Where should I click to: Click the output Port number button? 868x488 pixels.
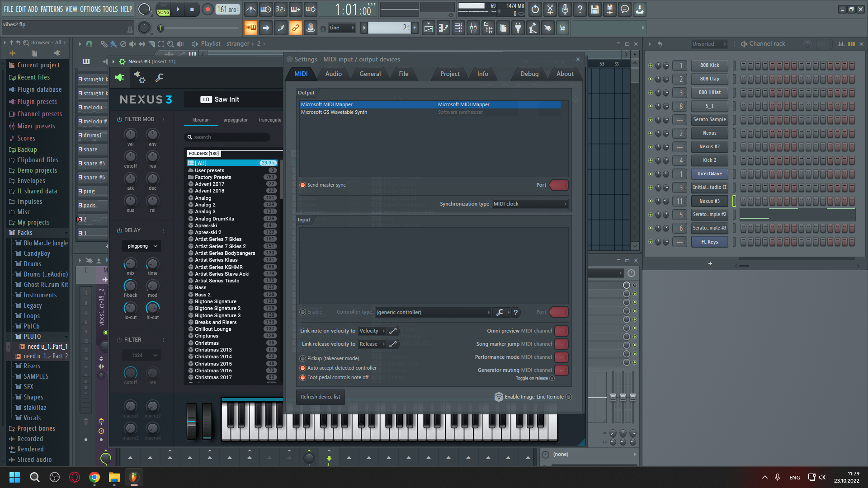[x=559, y=185]
